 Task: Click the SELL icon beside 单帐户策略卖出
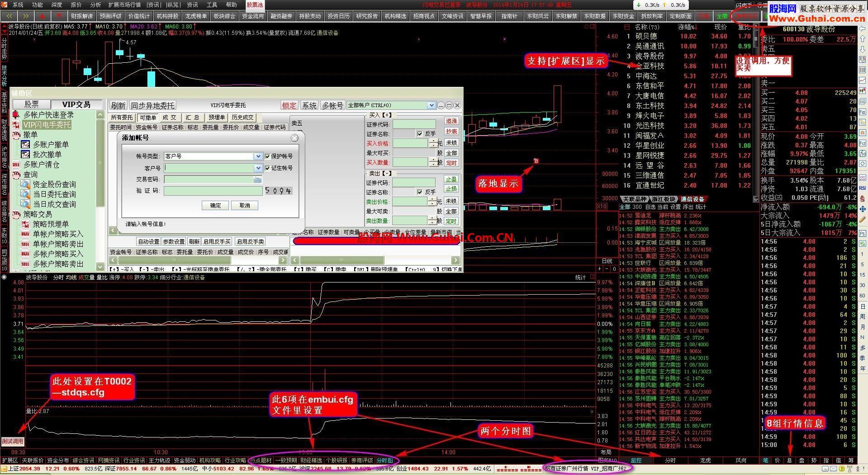[26, 244]
